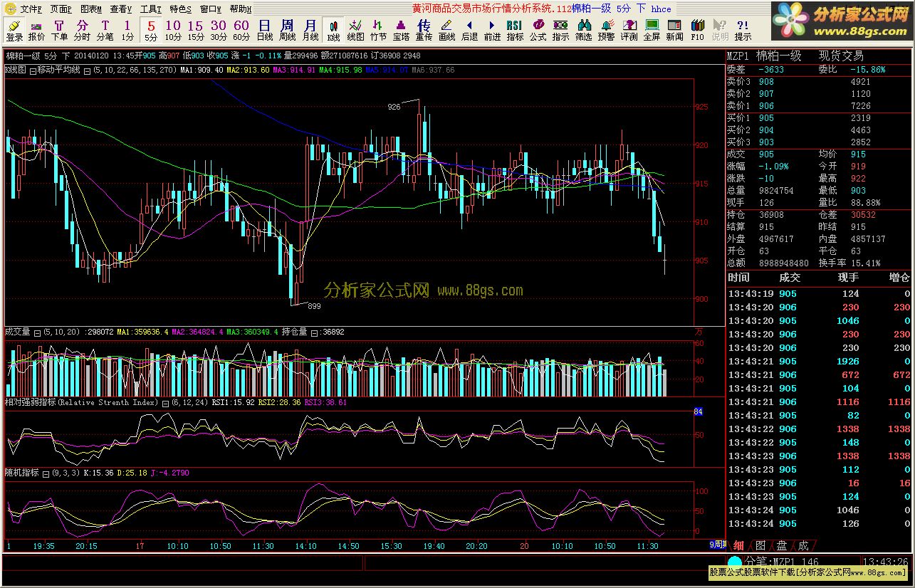The image size is (915, 588).
Task: Toggle the 60分 sixty-minute period
Action: (241, 30)
